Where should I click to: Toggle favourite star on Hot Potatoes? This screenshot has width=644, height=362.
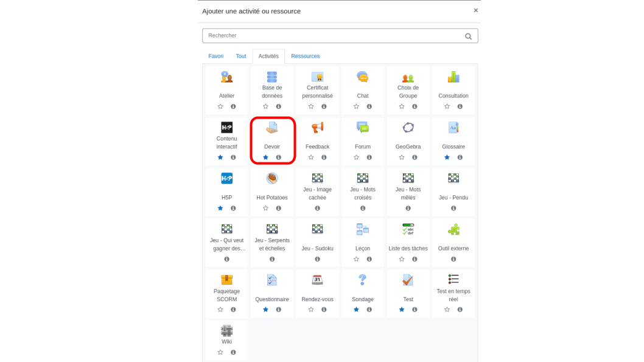[266, 208]
